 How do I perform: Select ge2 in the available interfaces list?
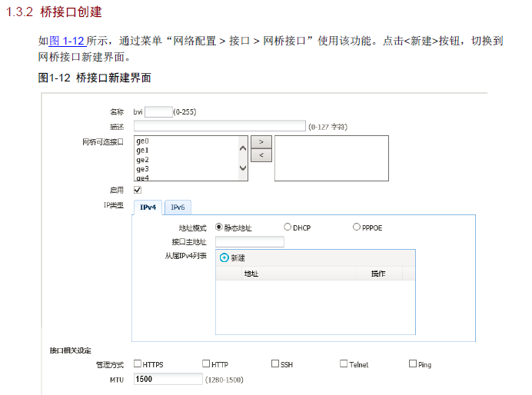pyautogui.click(x=142, y=159)
